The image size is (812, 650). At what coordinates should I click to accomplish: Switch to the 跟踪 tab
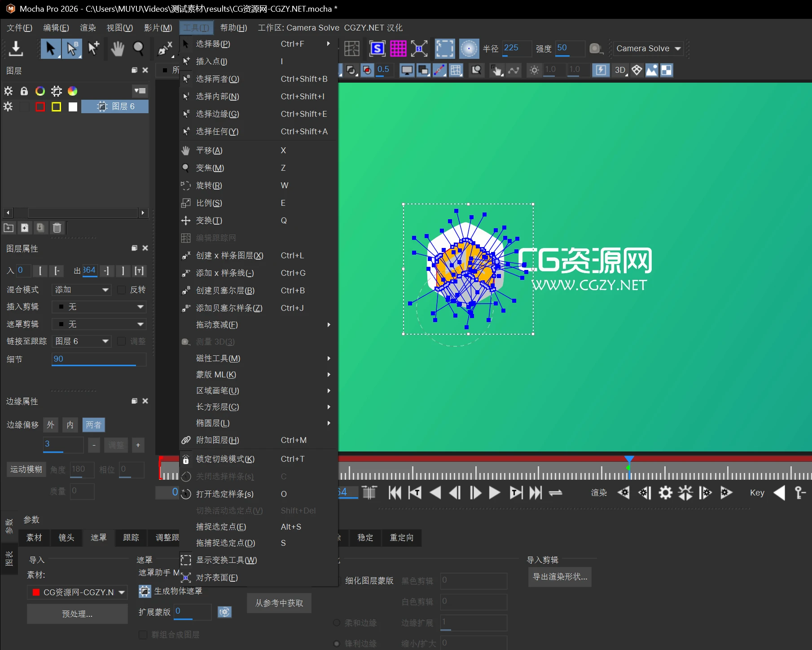[131, 538]
